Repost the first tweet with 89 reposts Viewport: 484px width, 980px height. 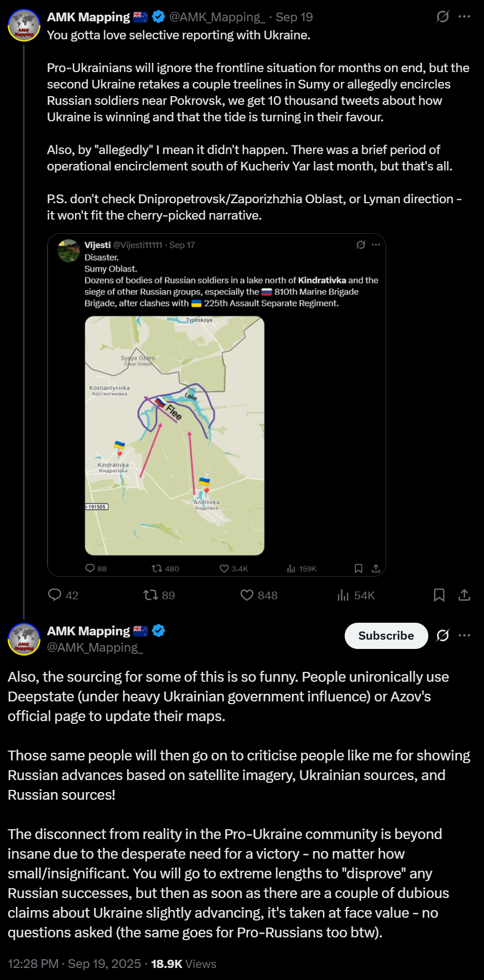point(151,595)
